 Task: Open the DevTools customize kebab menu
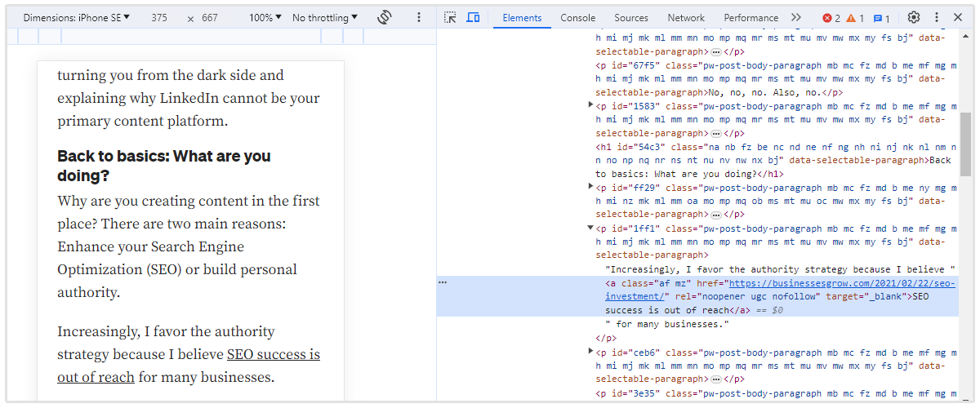click(937, 17)
